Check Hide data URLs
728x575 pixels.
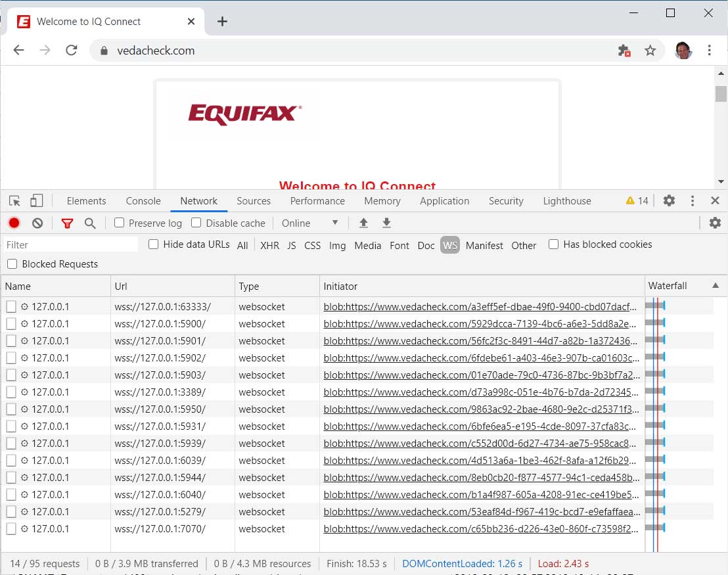click(x=154, y=244)
